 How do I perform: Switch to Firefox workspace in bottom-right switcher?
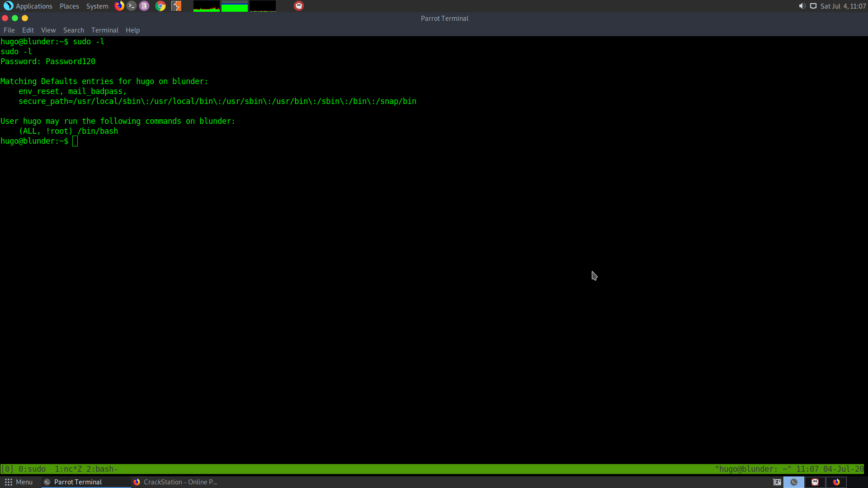[836, 482]
